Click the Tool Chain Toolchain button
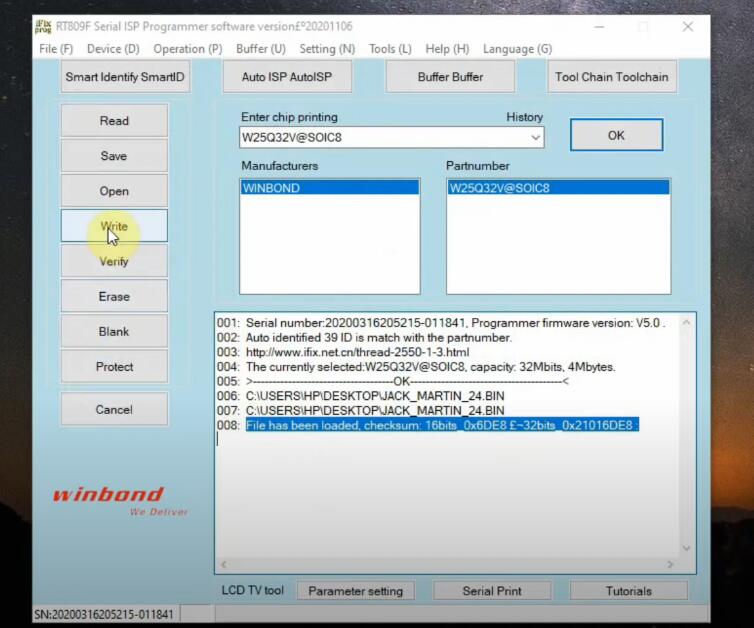 click(612, 77)
